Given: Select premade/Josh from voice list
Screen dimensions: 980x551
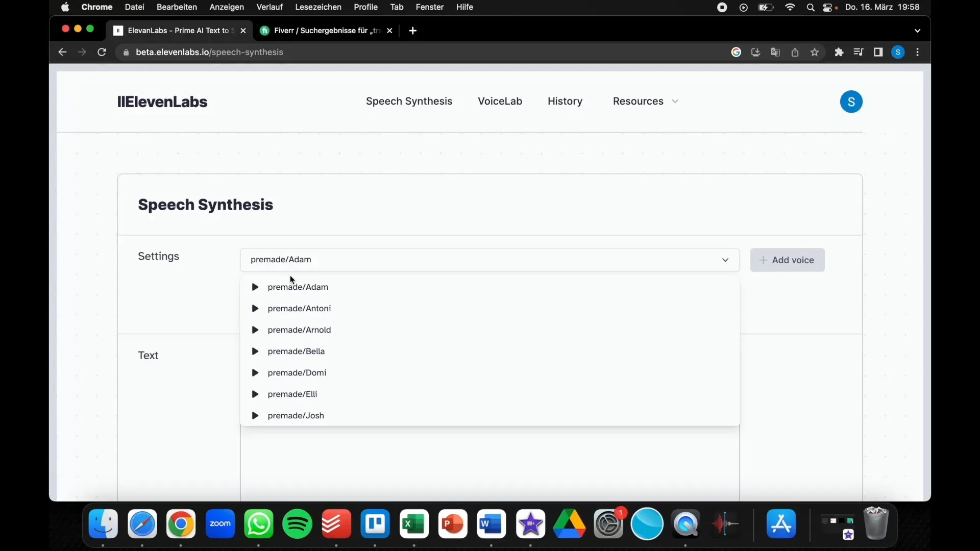Looking at the screenshot, I should click(x=296, y=415).
